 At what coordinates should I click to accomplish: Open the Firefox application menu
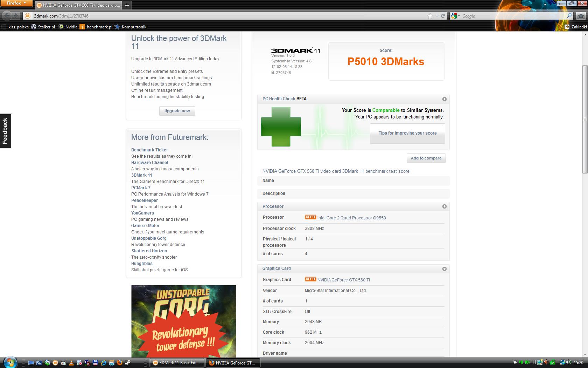coord(16,3)
